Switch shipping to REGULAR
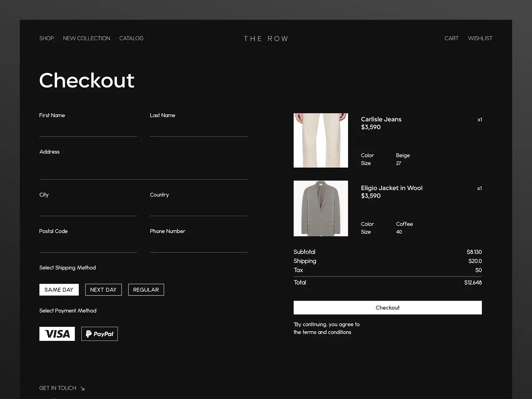 tap(146, 289)
